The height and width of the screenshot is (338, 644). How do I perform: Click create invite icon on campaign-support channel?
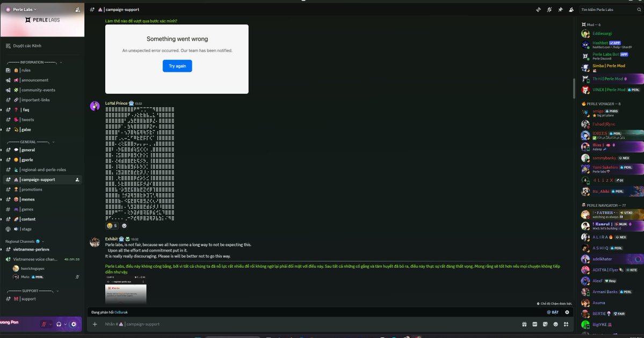[x=77, y=180]
